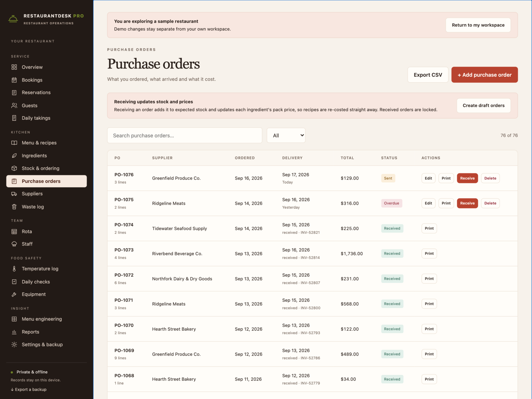The height and width of the screenshot is (399, 532).
Task: Click the Guests people icon
Action: (14, 106)
